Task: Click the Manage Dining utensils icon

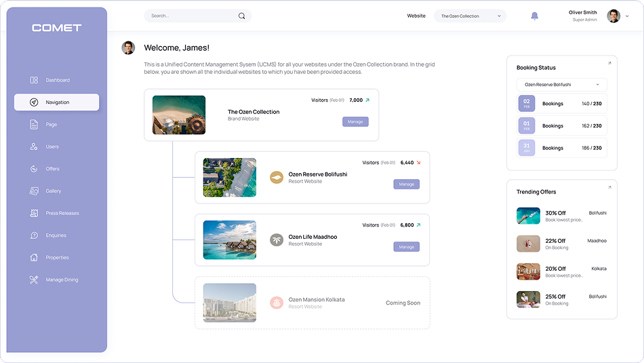Action: (x=34, y=280)
